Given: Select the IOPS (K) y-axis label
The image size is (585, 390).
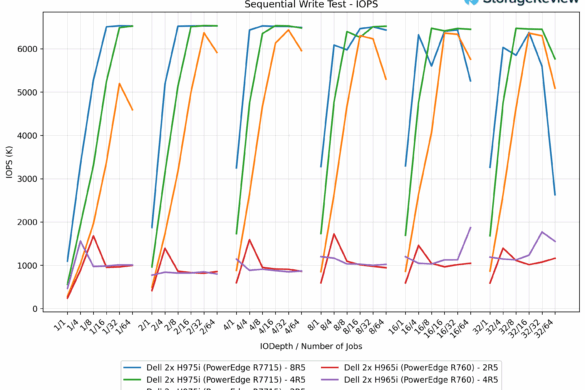Looking at the screenshot, I should [x=9, y=162].
